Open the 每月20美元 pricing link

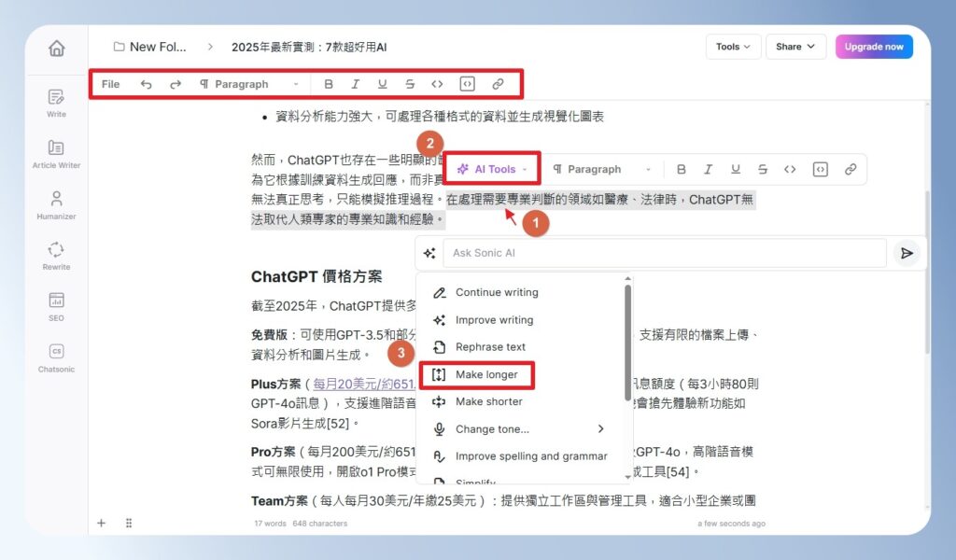[x=364, y=384]
